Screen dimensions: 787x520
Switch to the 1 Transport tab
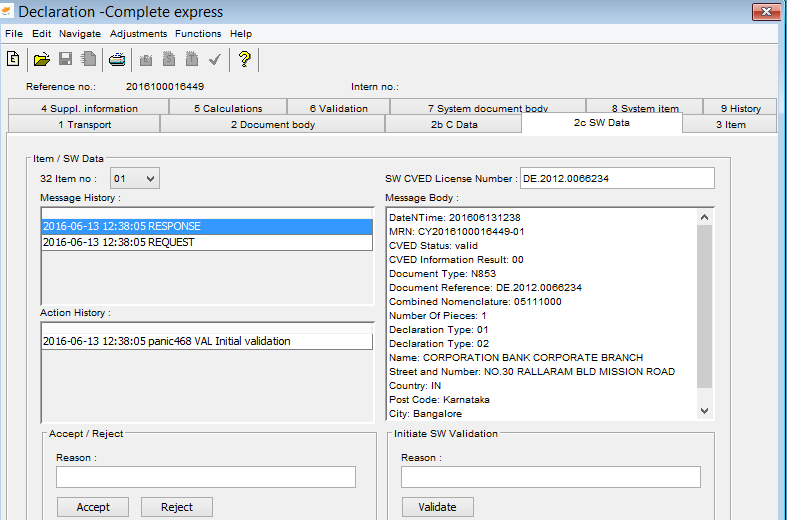coord(84,124)
